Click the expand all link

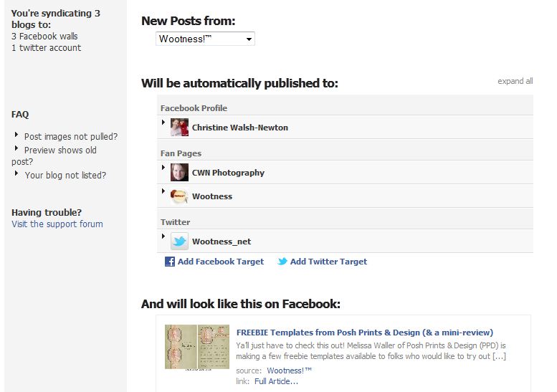pyautogui.click(x=515, y=81)
